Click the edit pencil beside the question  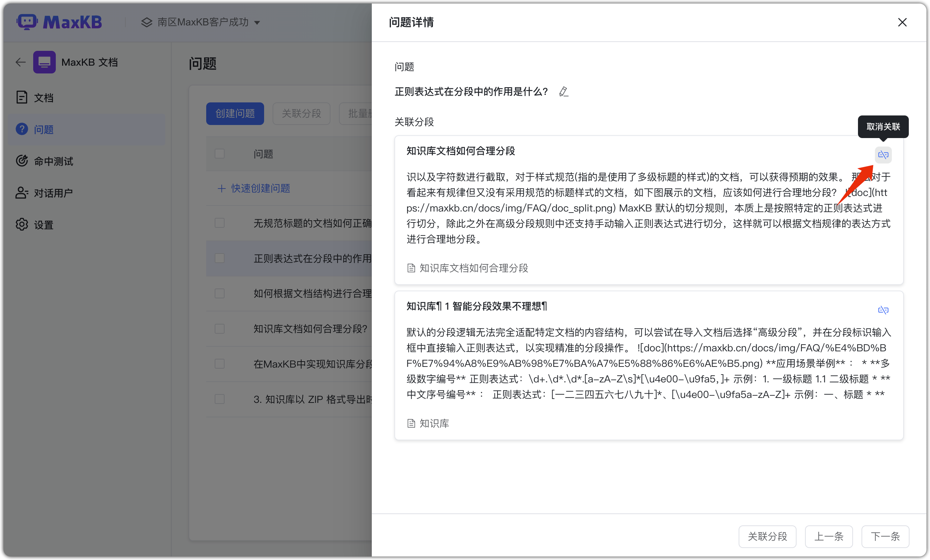coord(563,91)
